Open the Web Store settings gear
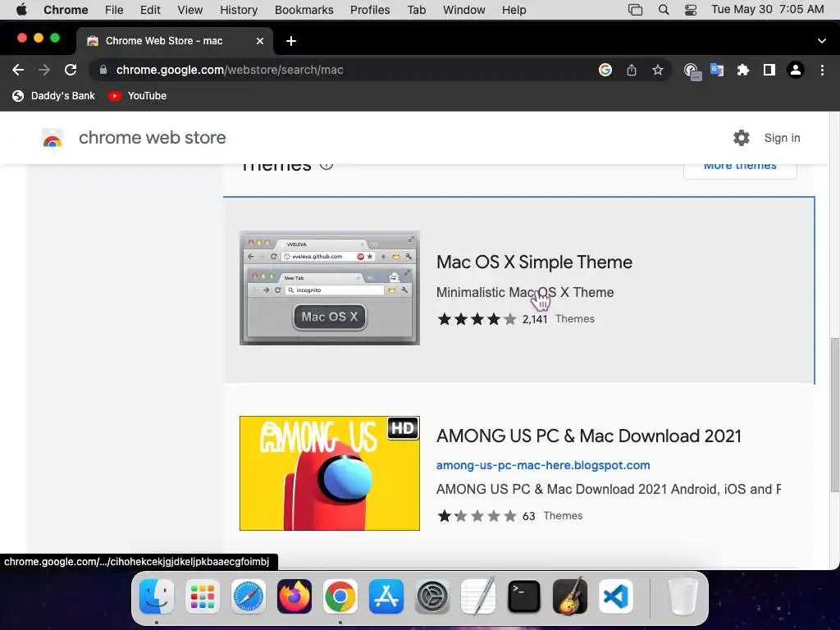The height and width of the screenshot is (630, 840). 742,138
